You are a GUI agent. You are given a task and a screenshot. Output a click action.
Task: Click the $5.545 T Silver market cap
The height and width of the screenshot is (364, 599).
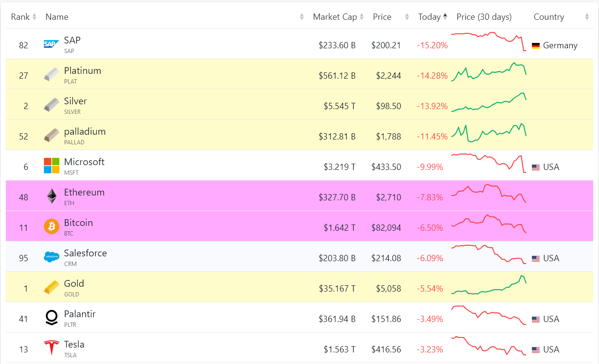click(x=339, y=106)
